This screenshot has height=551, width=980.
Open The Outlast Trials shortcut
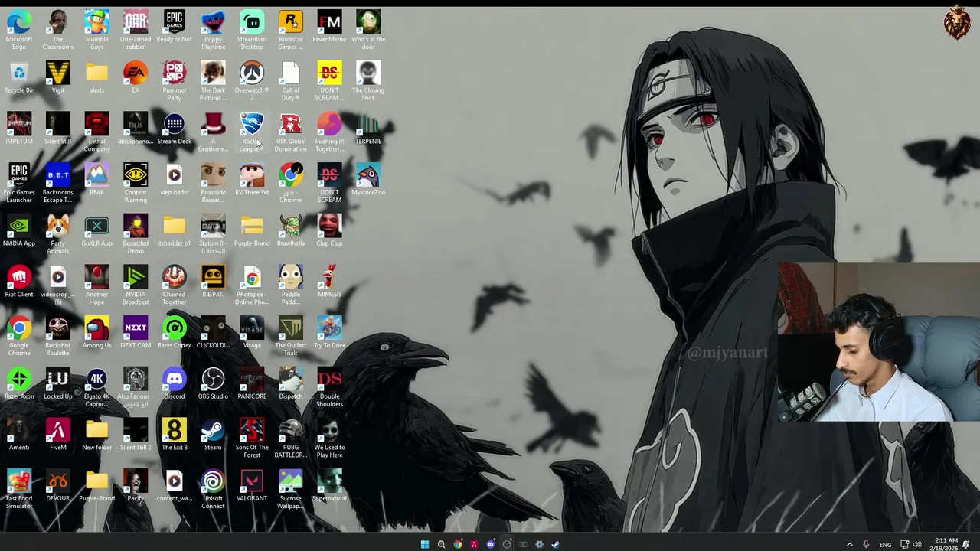(290, 337)
